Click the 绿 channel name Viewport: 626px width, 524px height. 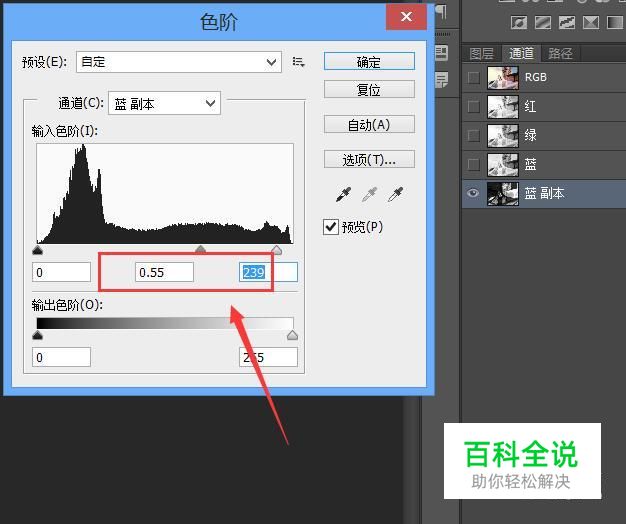pos(530,135)
